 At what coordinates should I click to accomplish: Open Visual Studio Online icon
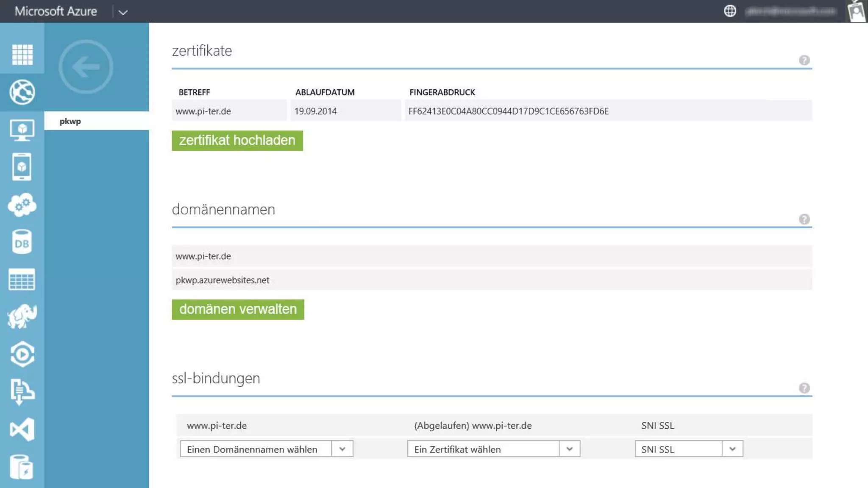tap(22, 430)
